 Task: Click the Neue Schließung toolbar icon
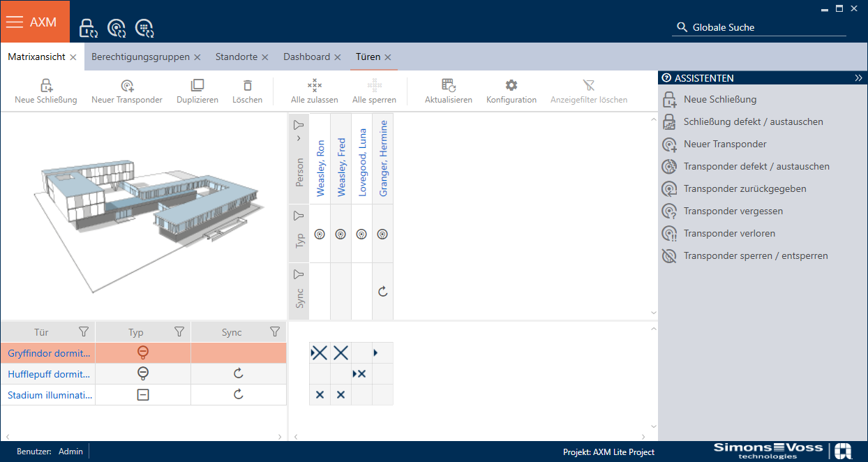click(46, 86)
